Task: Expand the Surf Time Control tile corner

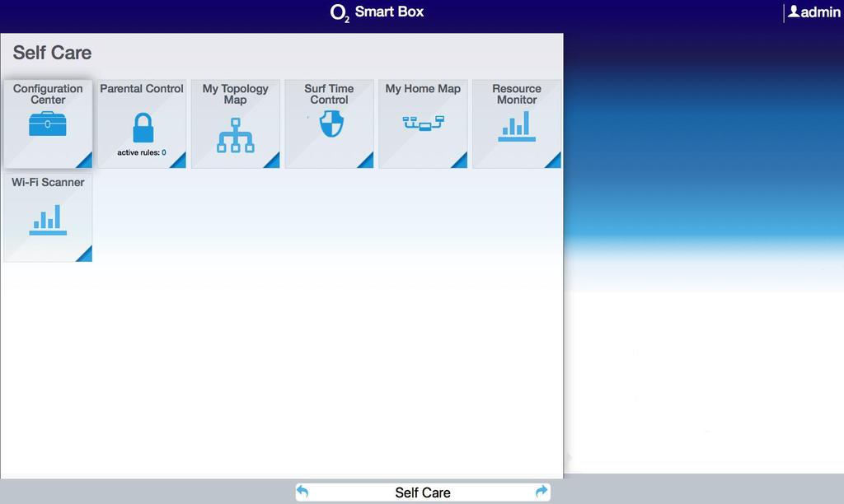Action: pos(365,161)
